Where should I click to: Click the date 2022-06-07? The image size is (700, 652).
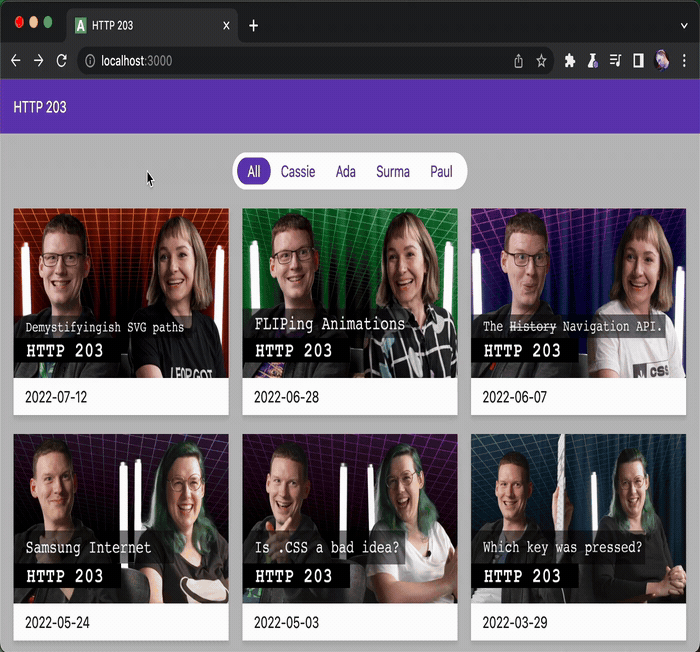pyautogui.click(x=514, y=397)
